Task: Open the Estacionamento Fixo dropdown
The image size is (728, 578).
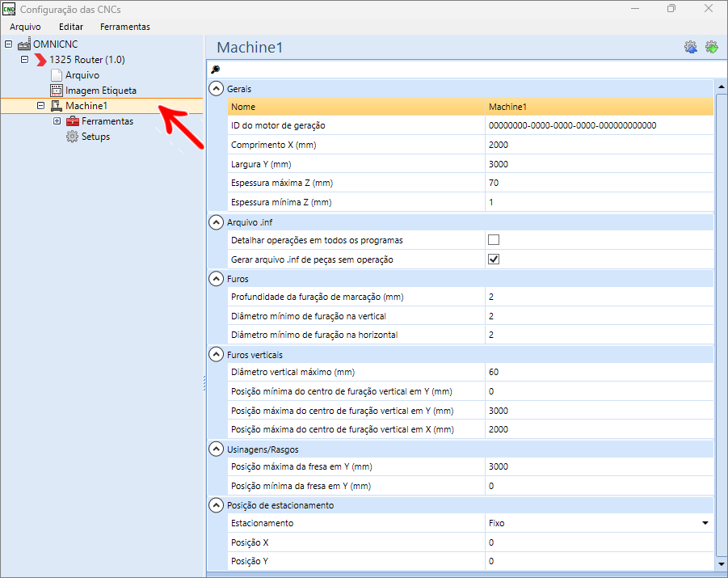Action: pyautogui.click(x=705, y=523)
